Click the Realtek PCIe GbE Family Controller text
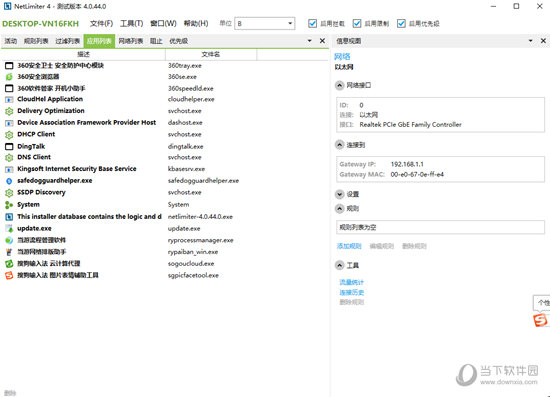The image size is (550, 397). click(410, 125)
